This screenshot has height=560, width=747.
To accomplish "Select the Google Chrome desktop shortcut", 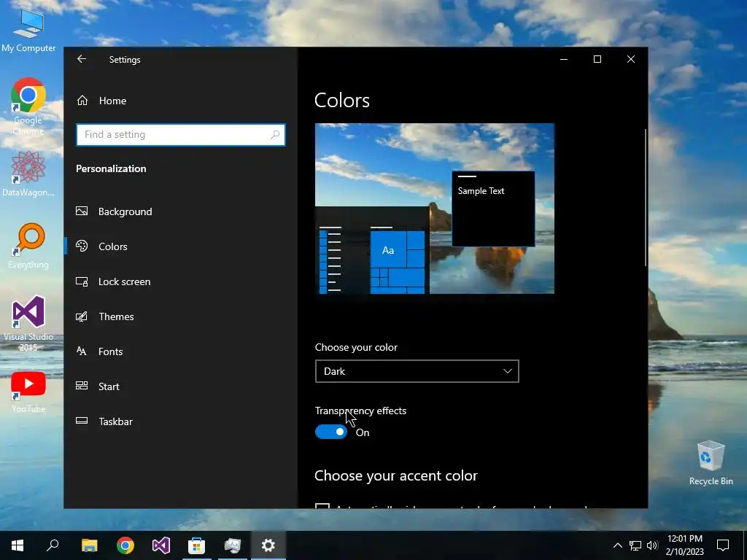I will 28,106.
